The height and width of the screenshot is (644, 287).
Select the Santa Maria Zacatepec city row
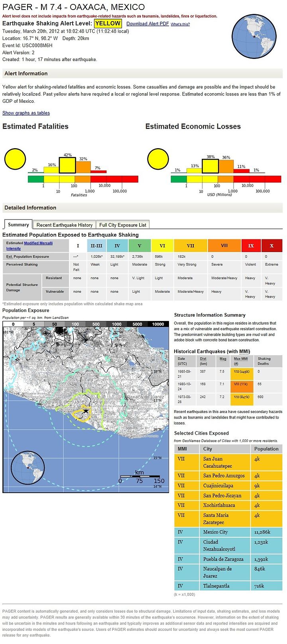(x=228, y=519)
